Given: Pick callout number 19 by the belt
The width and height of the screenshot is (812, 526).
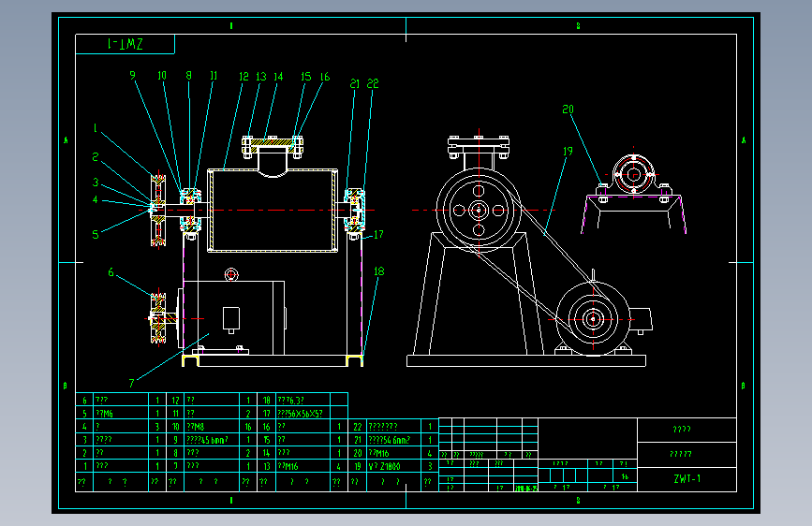Looking at the screenshot, I should (x=568, y=152).
